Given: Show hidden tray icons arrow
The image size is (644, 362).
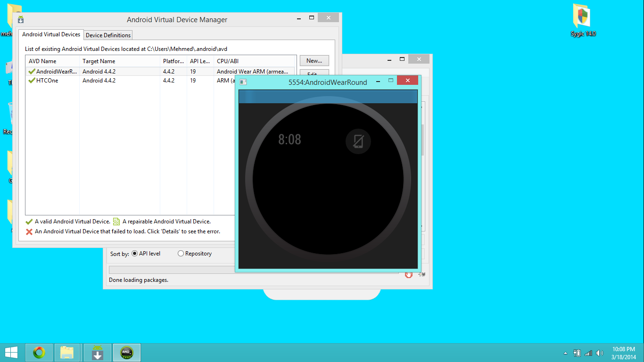Looking at the screenshot, I should click(565, 353).
